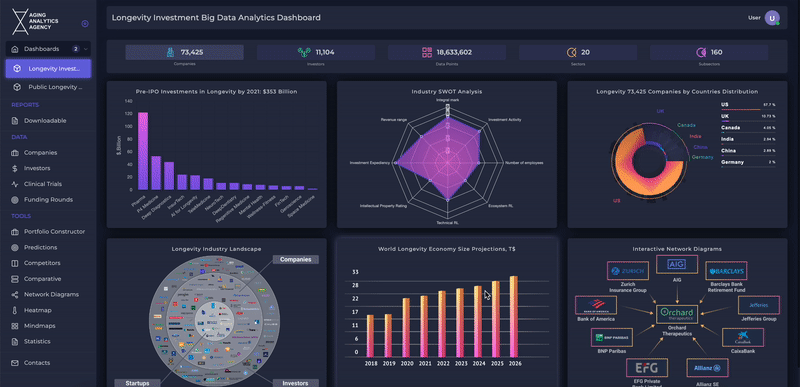
Task: Click the dashboards count badge 2
Action: [x=76, y=49]
